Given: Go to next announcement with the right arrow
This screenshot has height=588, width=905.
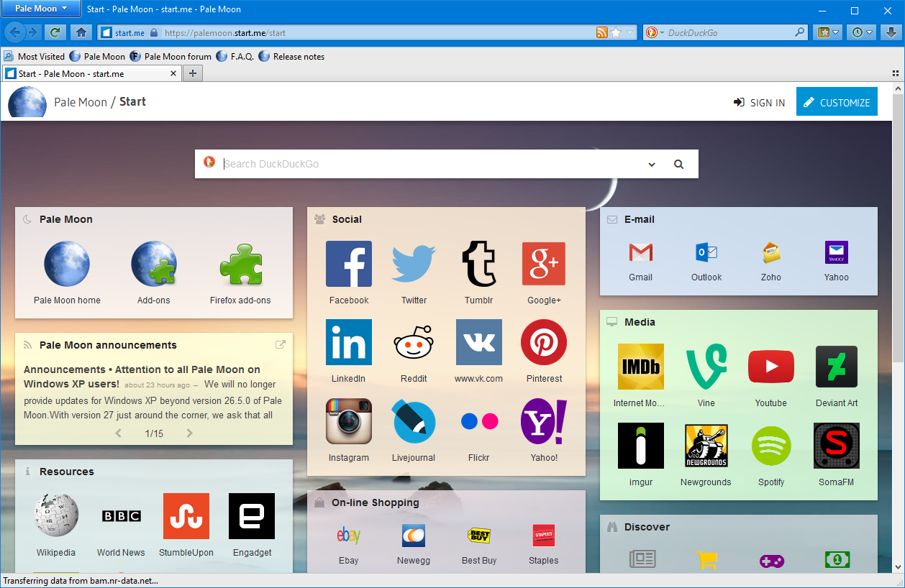Looking at the screenshot, I should pyautogui.click(x=190, y=433).
